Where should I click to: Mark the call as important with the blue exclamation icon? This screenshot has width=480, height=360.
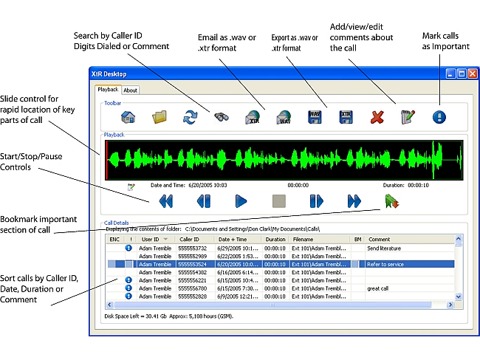[439, 117]
